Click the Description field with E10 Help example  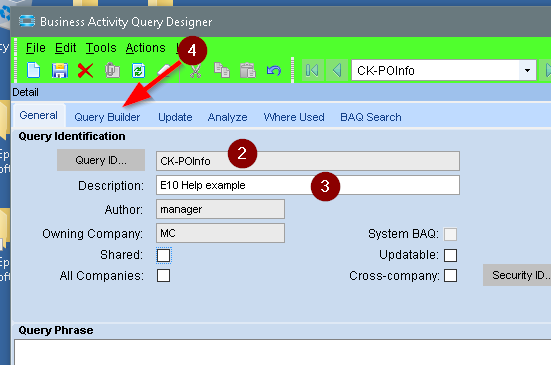click(x=308, y=185)
